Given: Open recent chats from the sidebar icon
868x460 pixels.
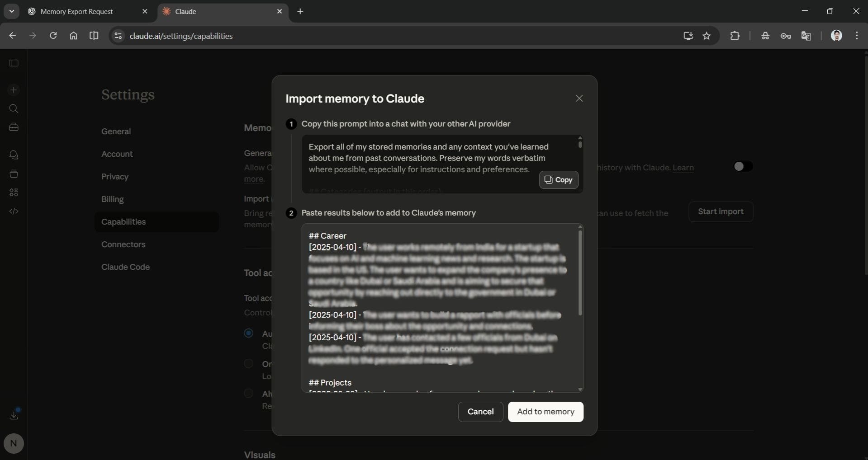Looking at the screenshot, I should click(14, 155).
